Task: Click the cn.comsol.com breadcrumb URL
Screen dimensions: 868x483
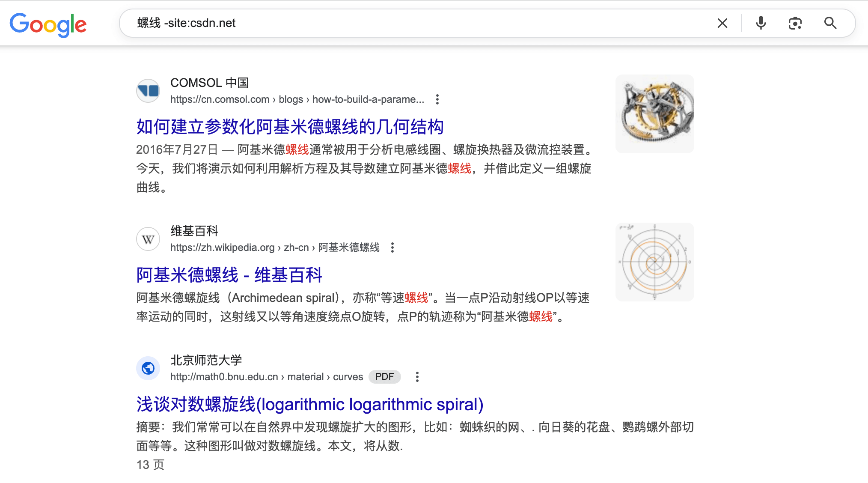Action: (x=297, y=99)
